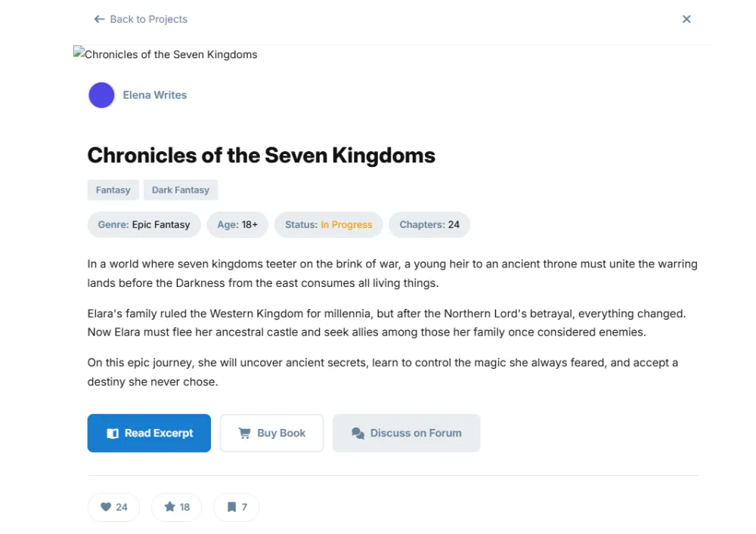This screenshot has height=534, width=756.
Task: Close the project detail panel
Action: coord(686,19)
